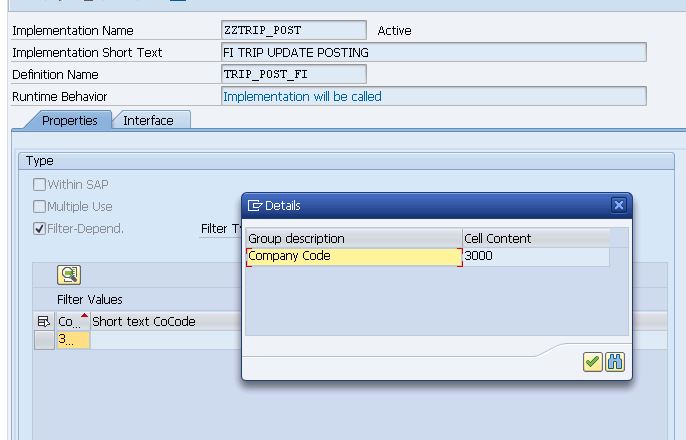The height and width of the screenshot is (440, 686).
Task: Click the Details magnifier icon above Filter Values
Action: click(69, 275)
